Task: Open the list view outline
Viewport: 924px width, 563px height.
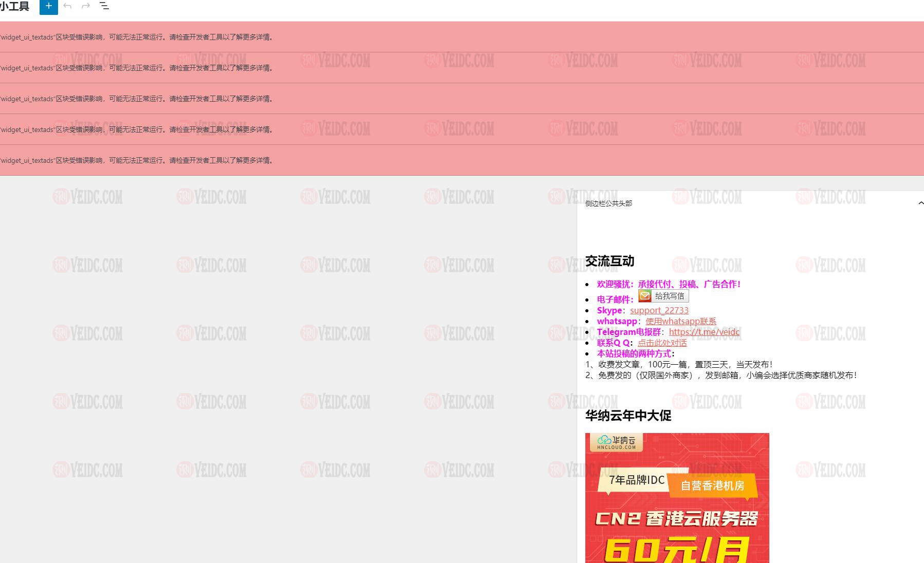Action: tap(104, 6)
